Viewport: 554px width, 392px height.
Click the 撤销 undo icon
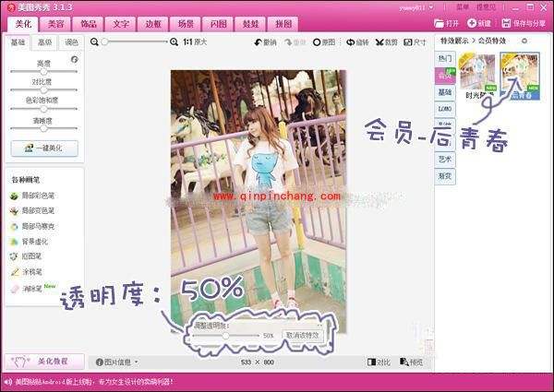(x=263, y=42)
